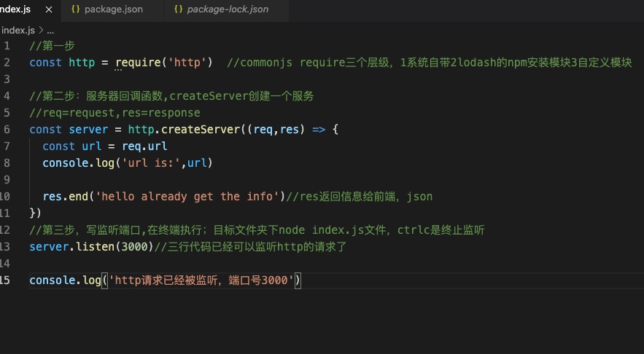Image resolution: width=644 pixels, height=354 pixels.
Task: Click line number 15 in the gutter
Action: coord(5,280)
